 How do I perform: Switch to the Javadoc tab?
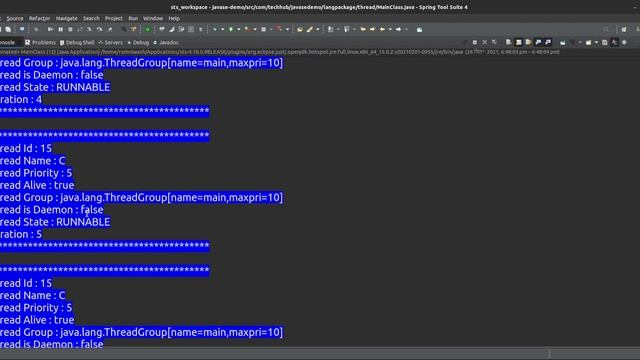coord(166,42)
